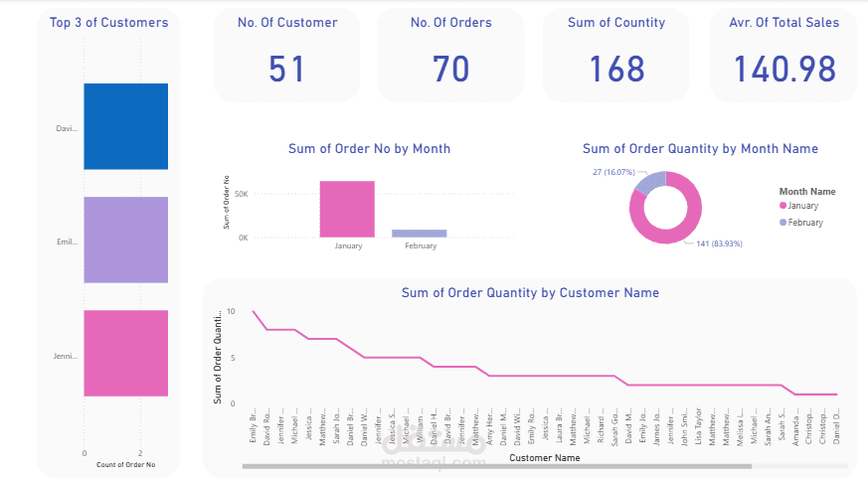868x482 pixels.
Task: Click the Melissa L... customer axis label
Action: click(x=740, y=426)
